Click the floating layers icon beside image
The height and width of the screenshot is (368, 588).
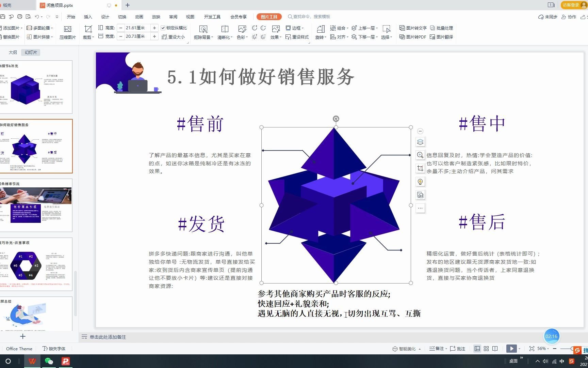pyautogui.click(x=420, y=142)
